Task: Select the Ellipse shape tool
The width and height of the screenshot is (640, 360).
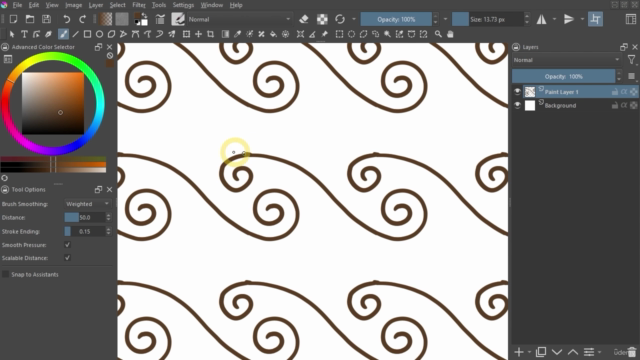Action: click(x=99, y=34)
